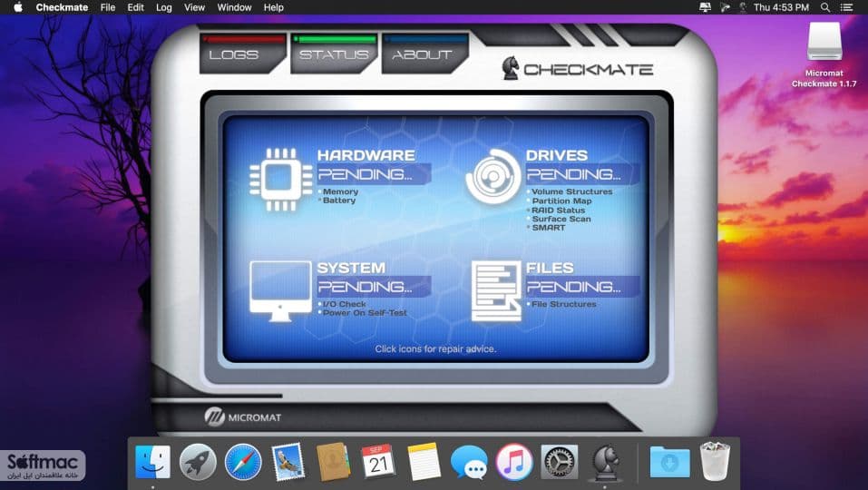Open the Logs tab

242,54
